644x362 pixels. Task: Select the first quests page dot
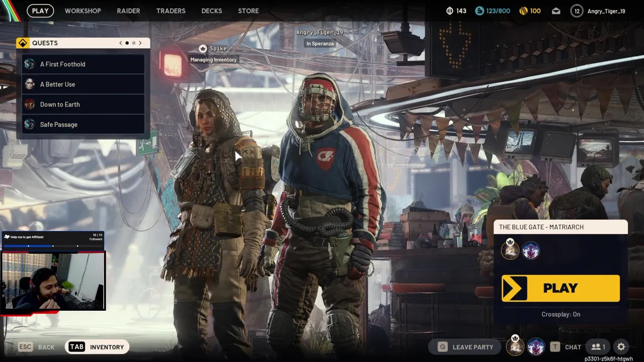[127, 43]
